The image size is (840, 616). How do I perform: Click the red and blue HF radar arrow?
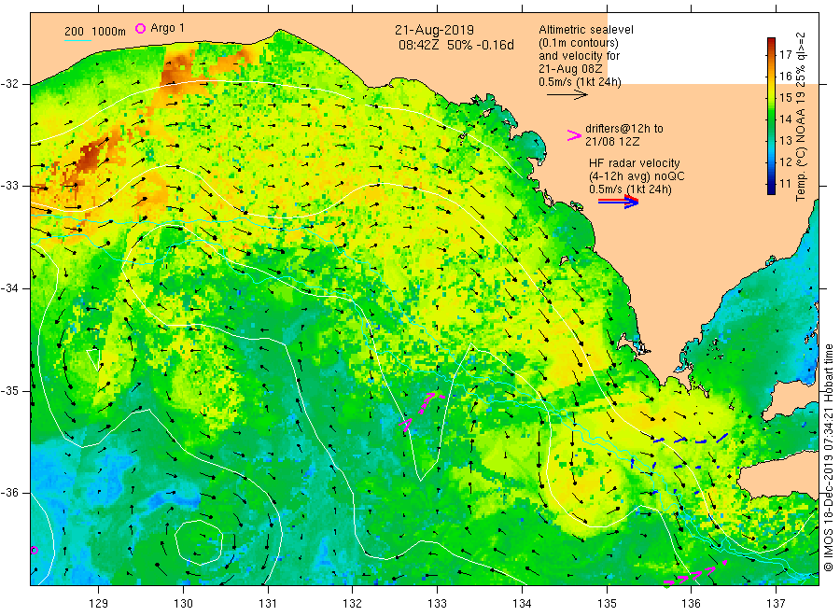click(618, 202)
